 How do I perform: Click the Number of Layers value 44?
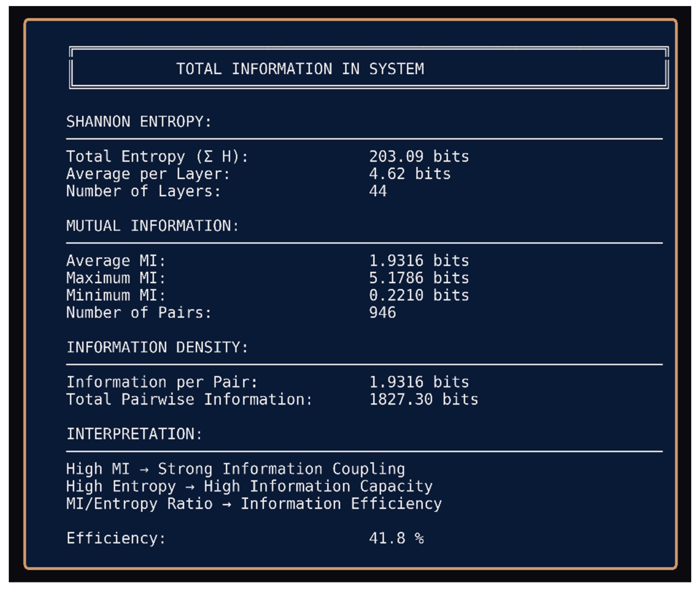pyautogui.click(x=378, y=191)
